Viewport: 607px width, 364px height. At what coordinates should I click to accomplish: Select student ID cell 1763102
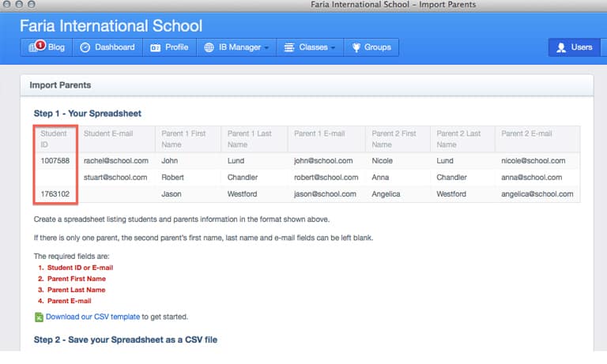click(55, 194)
